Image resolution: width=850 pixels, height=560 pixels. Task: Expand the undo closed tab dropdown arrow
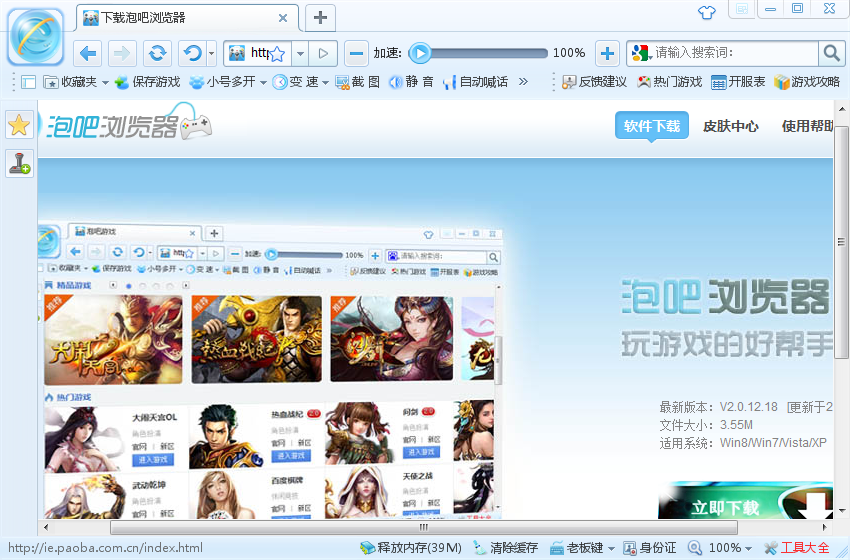211,53
